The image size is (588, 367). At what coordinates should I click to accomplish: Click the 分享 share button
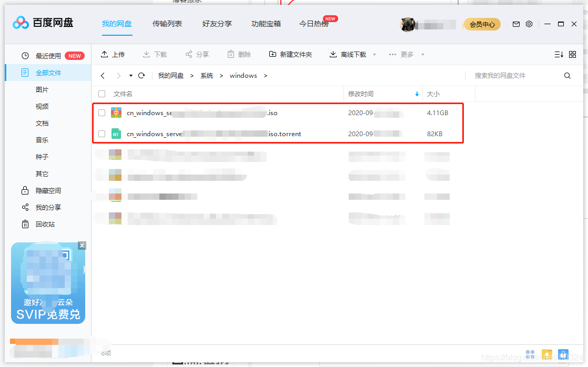point(197,54)
